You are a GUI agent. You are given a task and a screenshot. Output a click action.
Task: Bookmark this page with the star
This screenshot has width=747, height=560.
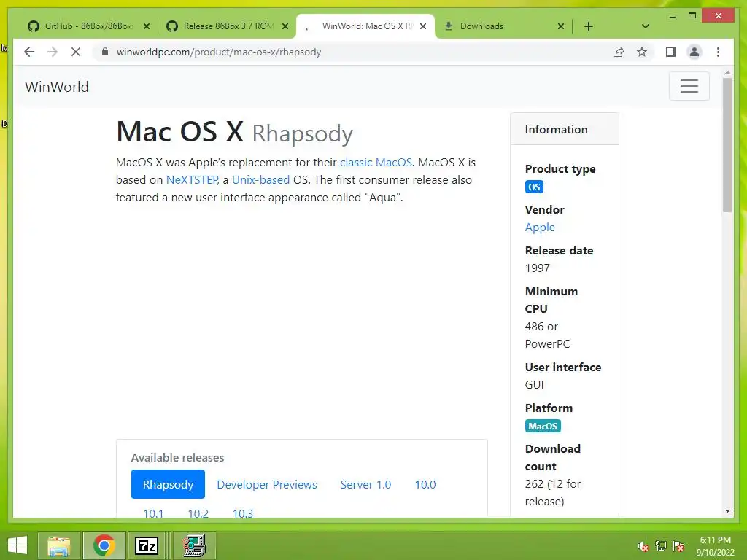pyautogui.click(x=642, y=52)
